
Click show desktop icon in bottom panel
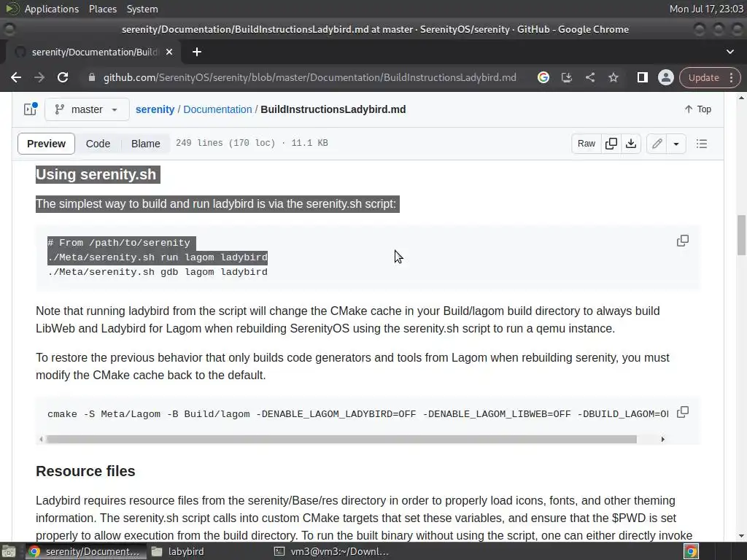[x=8, y=551]
